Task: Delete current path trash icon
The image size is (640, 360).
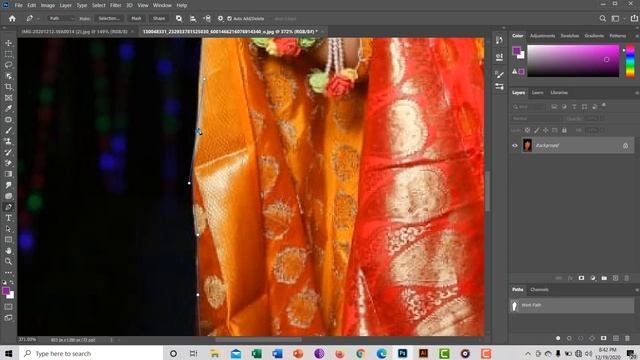Action: (627, 338)
